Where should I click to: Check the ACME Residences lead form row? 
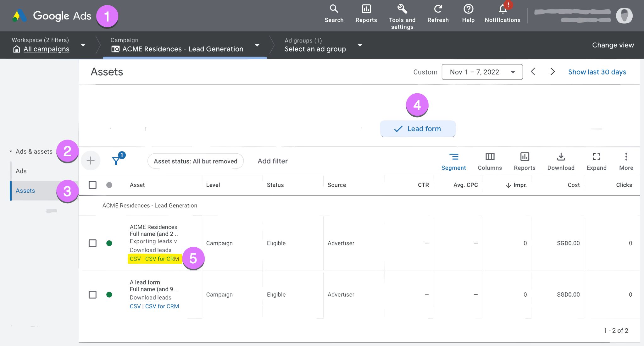tap(92, 243)
